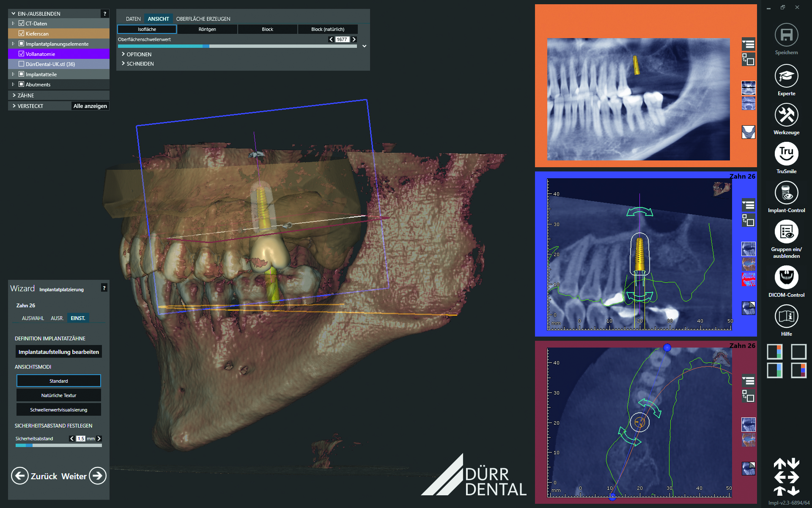
Task: Select Röntgen rendering mode
Action: [207, 29]
